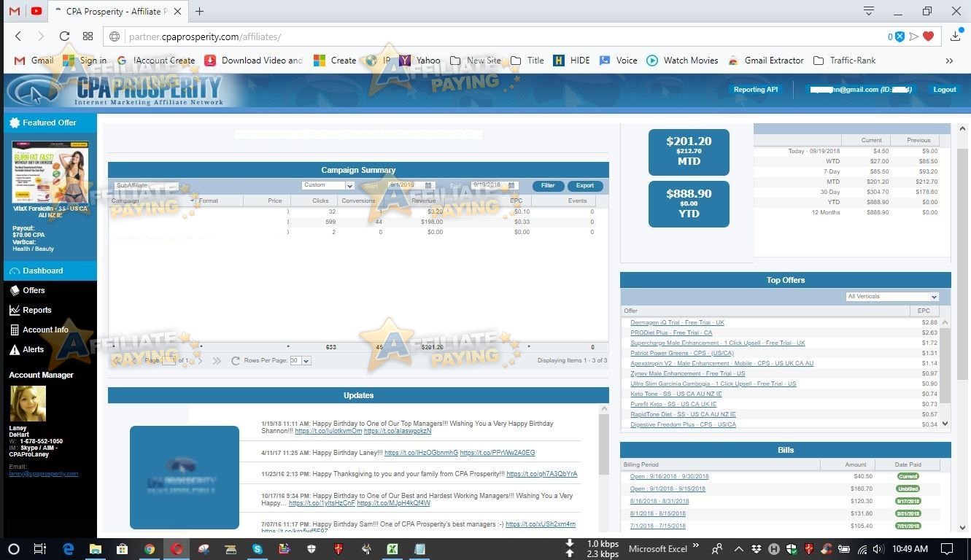
Task: Click the YTD $888.90 summary tile
Action: pyautogui.click(x=689, y=203)
